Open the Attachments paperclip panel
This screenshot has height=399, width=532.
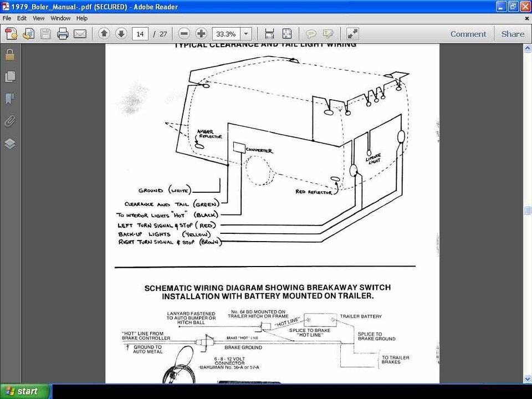(x=9, y=121)
